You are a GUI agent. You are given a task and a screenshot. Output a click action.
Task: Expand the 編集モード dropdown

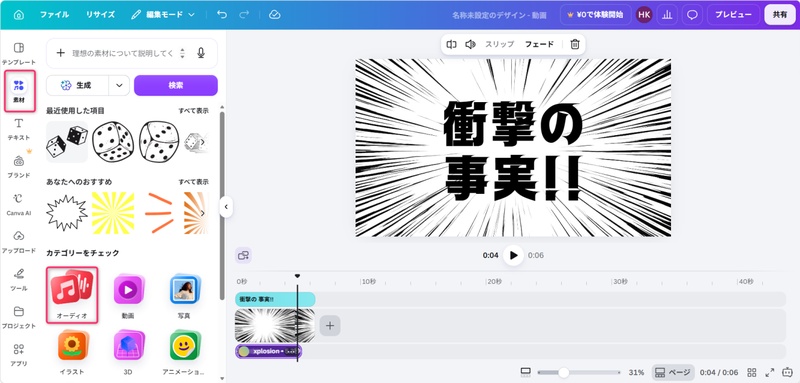tap(163, 15)
